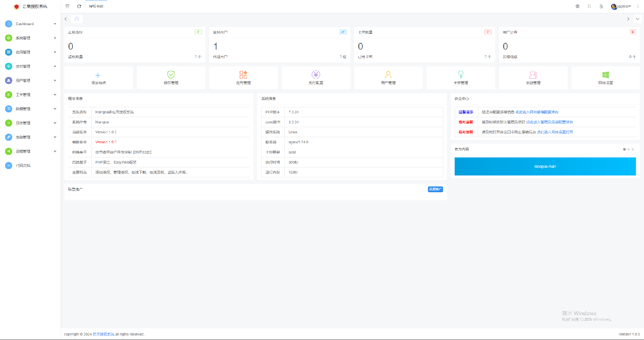This screenshot has height=340, width=644.
Task: Click the red badge on 卡密数量 card
Action: (x=488, y=32)
